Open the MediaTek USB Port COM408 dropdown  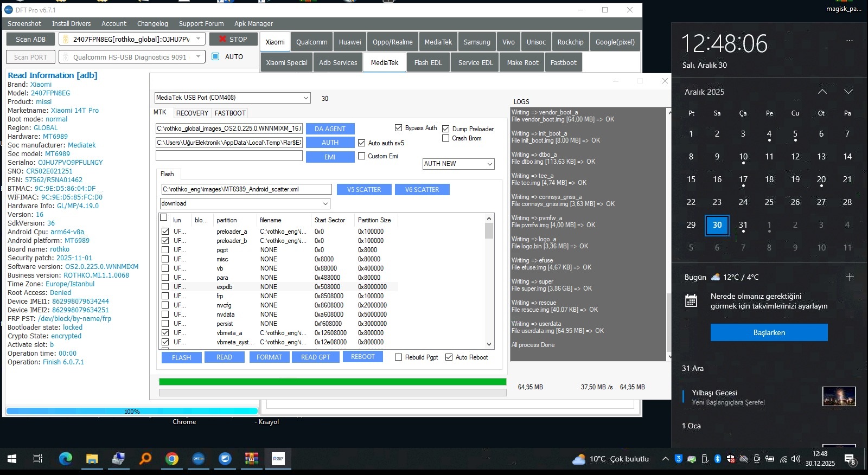click(x=233, y=98)
